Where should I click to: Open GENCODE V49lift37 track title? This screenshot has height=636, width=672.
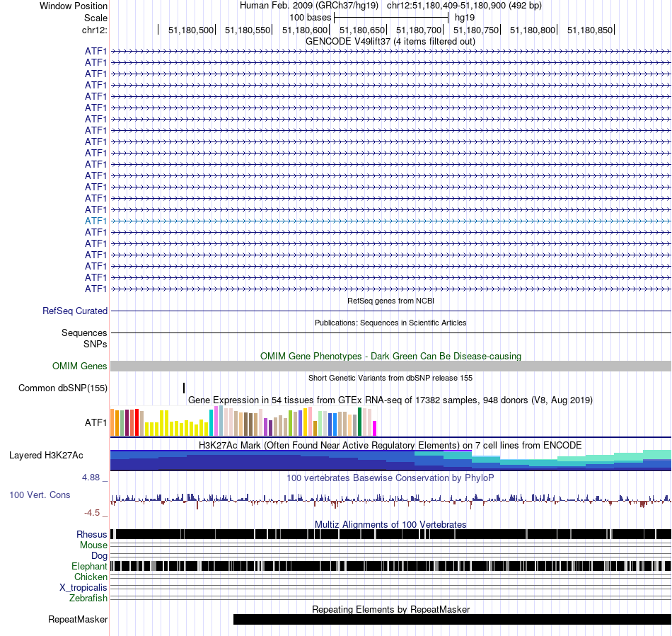point(390,42)
